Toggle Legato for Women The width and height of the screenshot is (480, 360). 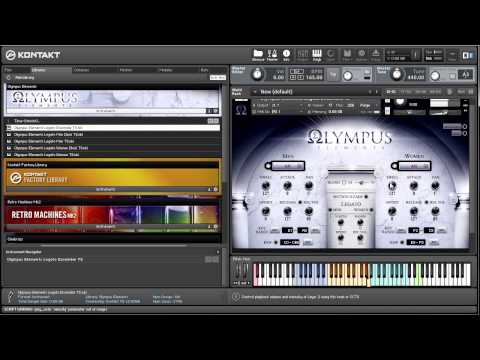click(x=372, y=210)
